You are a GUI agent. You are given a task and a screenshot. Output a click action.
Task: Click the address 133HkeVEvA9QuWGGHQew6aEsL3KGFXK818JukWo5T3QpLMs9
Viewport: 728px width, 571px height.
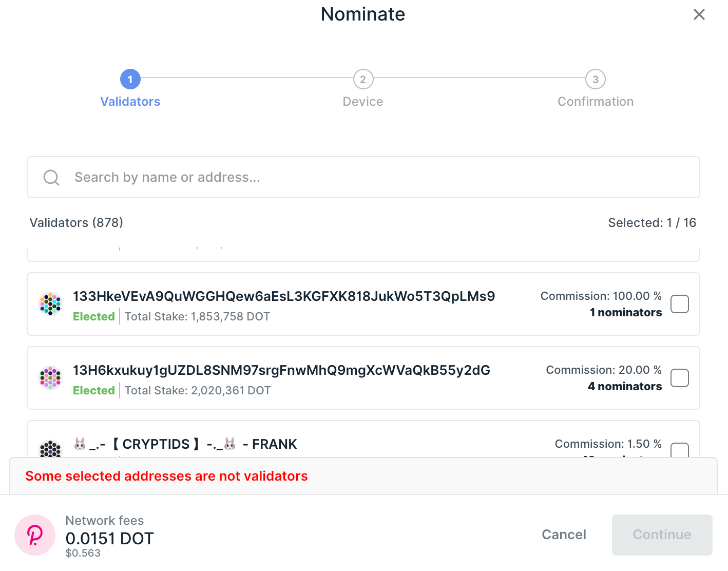pyautogui.click(x=283, y=296)
